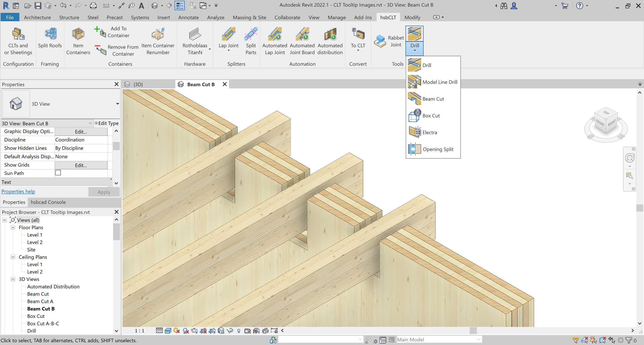Collapse the 3D Views tree node
Image resolution: width=644 pixels, height=345 pixels.
(13, 279)
